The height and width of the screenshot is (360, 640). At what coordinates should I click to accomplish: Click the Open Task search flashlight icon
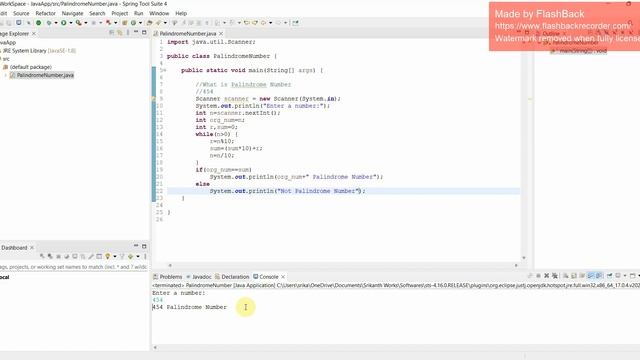click(x=158, y=23)
